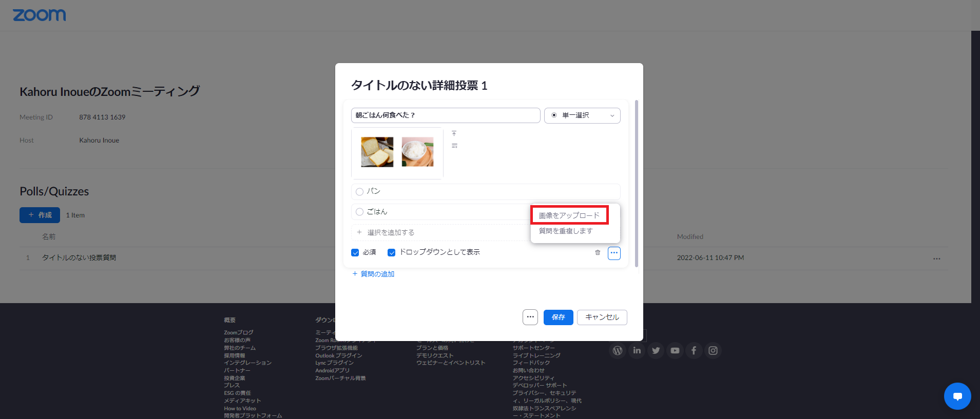Click the bread image thumbnail

pos(377,152)
